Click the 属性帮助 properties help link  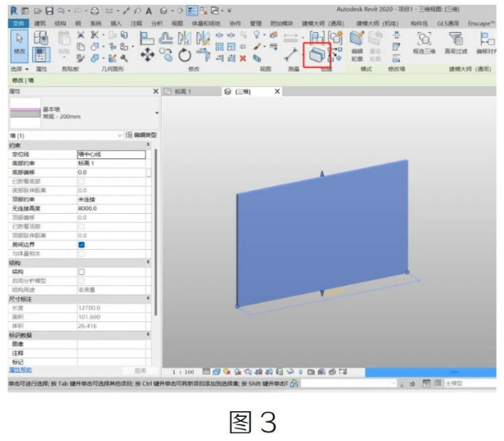[20, 370]
